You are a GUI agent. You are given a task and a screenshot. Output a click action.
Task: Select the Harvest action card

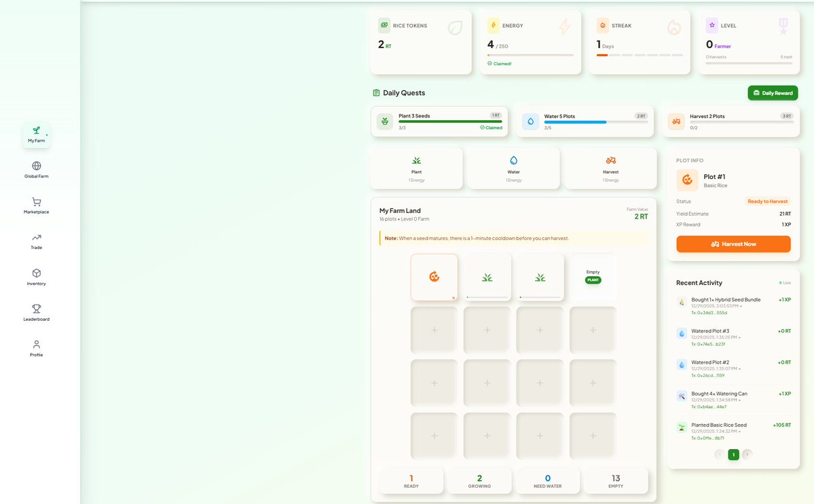pos(610,169)
